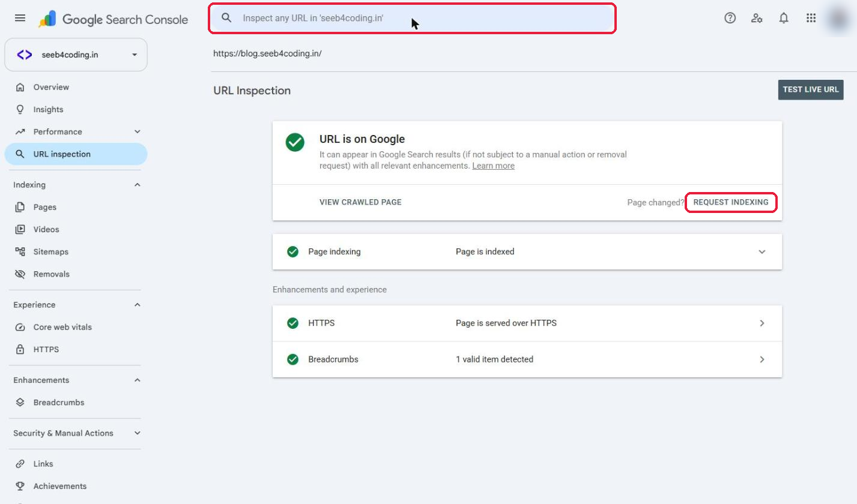This screenshot has width=857, height=504.
Task: Open the blurred account avatar
Action: point(837,18)
